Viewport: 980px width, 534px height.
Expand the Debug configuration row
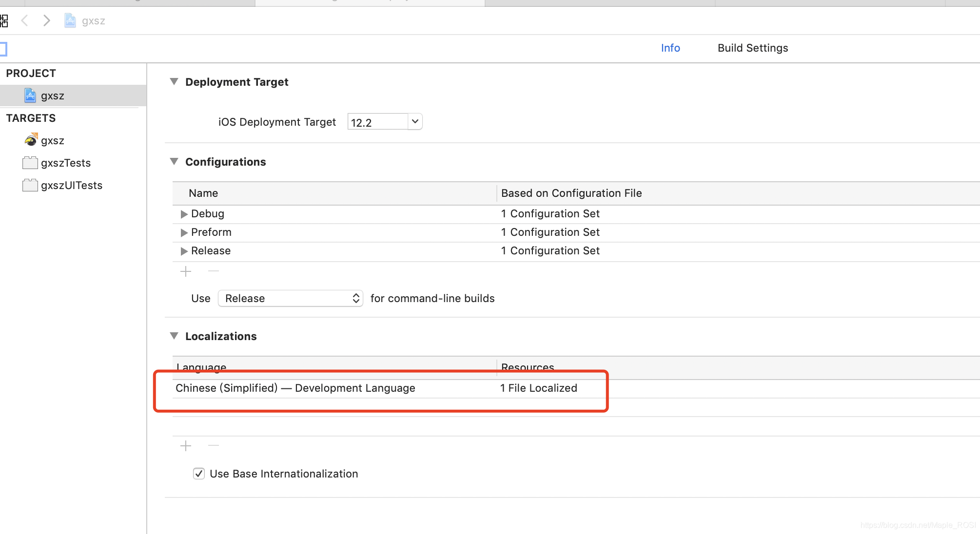(x=184, y=214)
